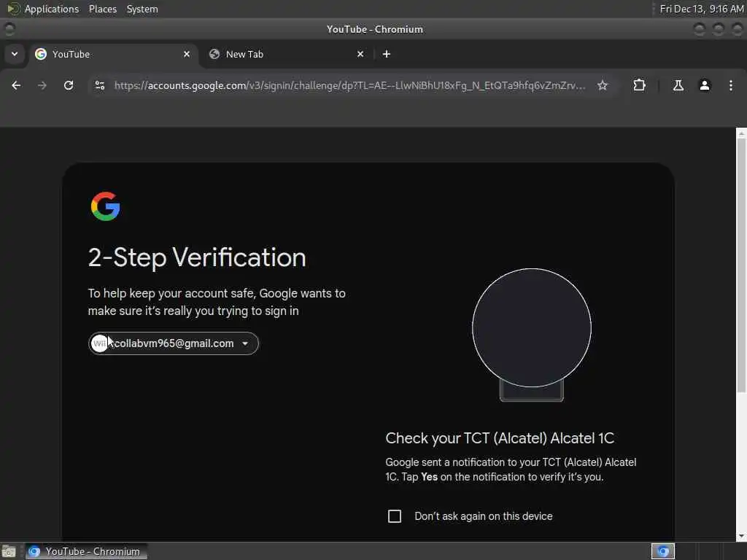
Task: Click the phone notification illustration
Action: [532, 335]
